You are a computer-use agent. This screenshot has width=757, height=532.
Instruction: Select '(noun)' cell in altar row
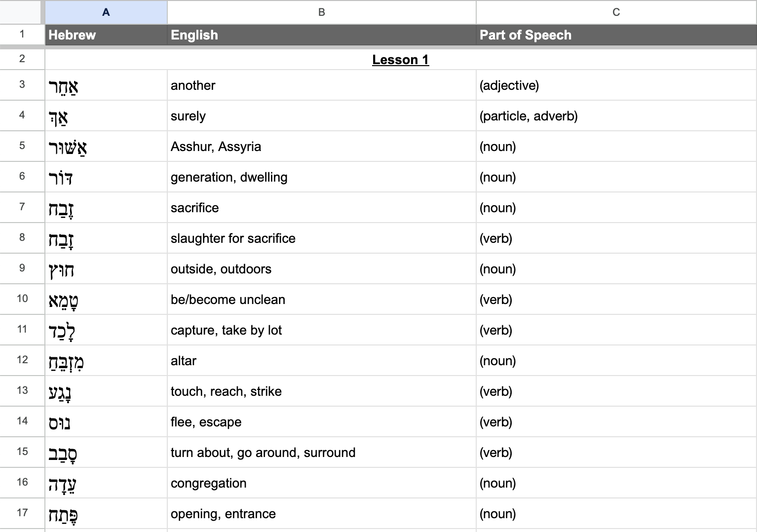(616, 361)
